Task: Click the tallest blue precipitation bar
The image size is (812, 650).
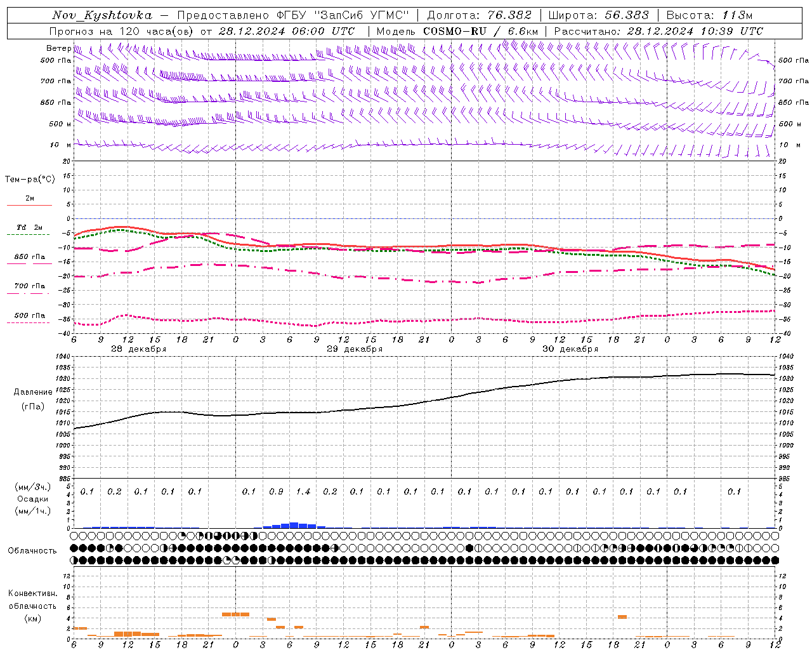Action: (294, 525)
